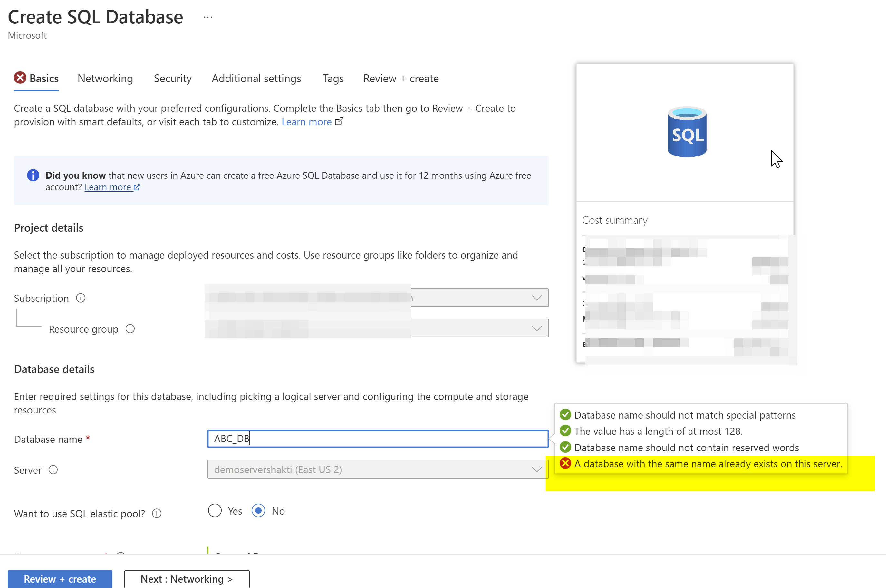
Task: Switch to the Security tab
Action: pyautogui.click(x=173, y=78)
